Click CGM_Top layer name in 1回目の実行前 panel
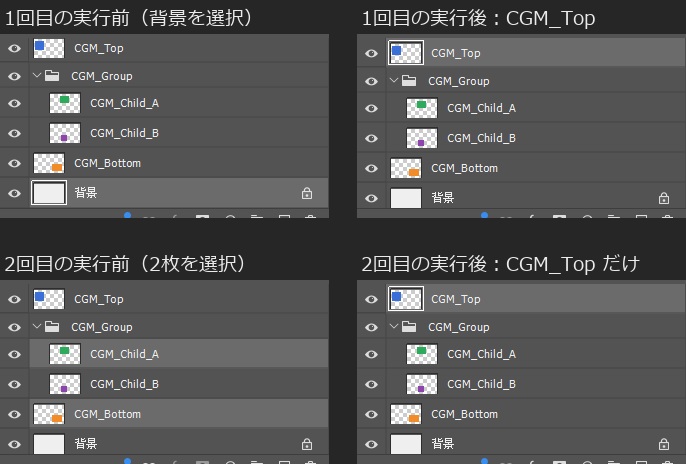 [99, 49]
